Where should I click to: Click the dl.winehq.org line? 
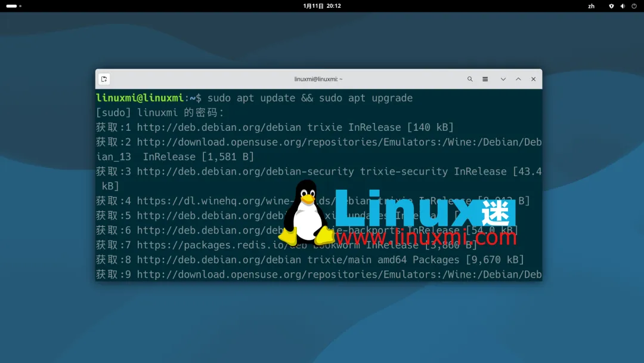click(313, 201)
